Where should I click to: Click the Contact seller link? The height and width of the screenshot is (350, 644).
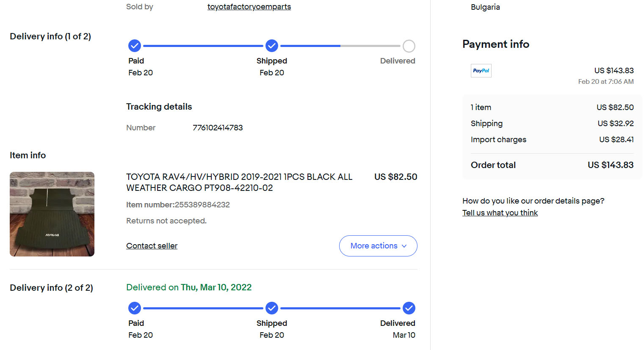tap(152, 246)
